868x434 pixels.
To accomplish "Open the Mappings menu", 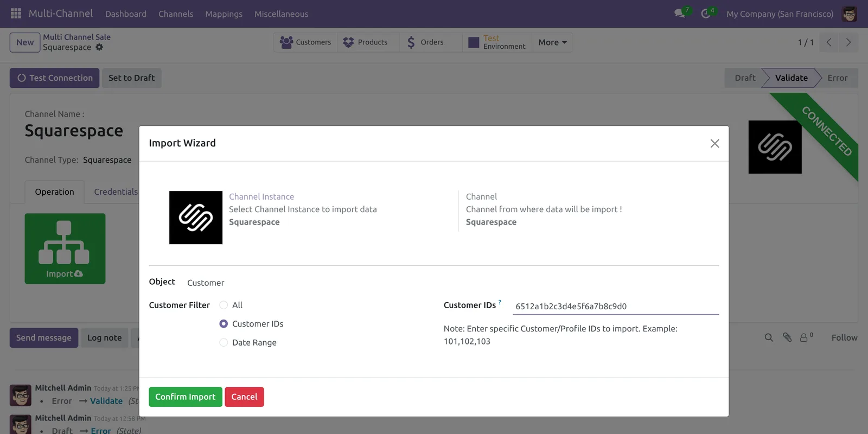I will pos(224,14).
